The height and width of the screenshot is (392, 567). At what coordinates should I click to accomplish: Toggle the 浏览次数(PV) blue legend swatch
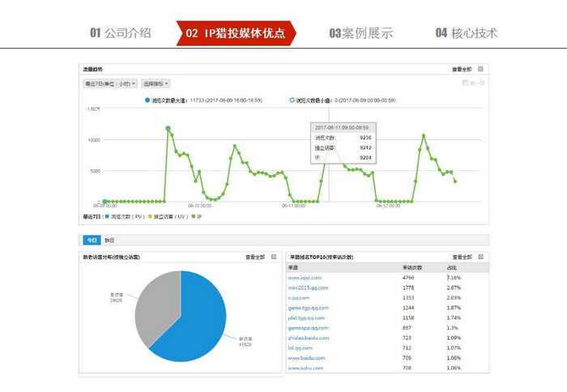point(107,216)
